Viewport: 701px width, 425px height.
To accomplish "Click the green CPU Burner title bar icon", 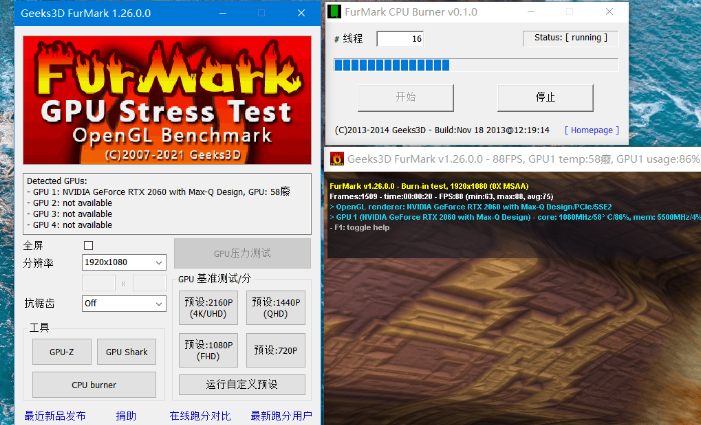I will tap(334, 12).
